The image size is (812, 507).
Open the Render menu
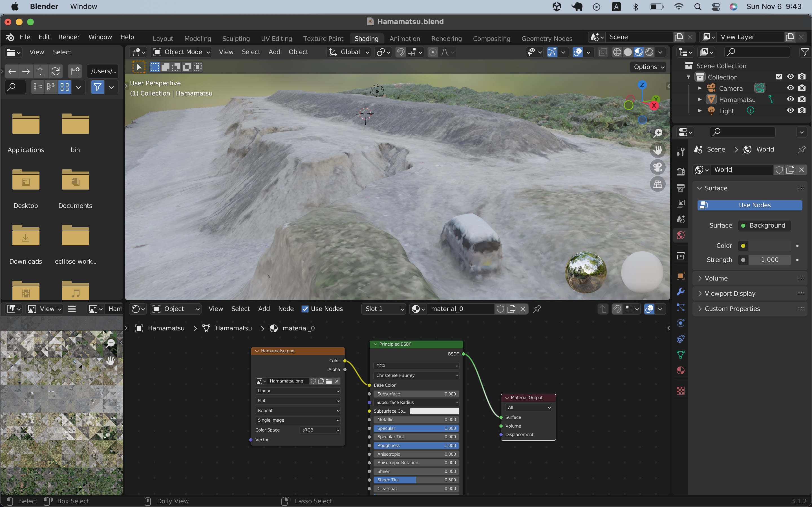[69, 37]
